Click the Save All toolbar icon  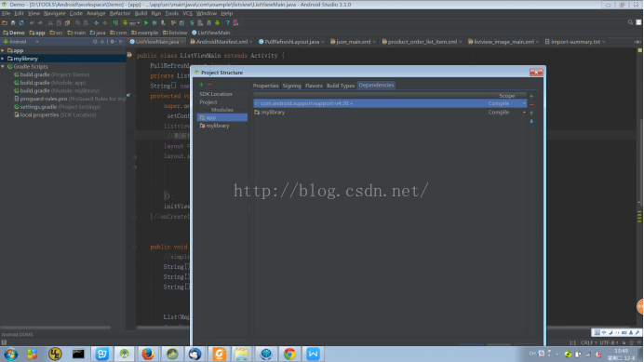(13, 23)
